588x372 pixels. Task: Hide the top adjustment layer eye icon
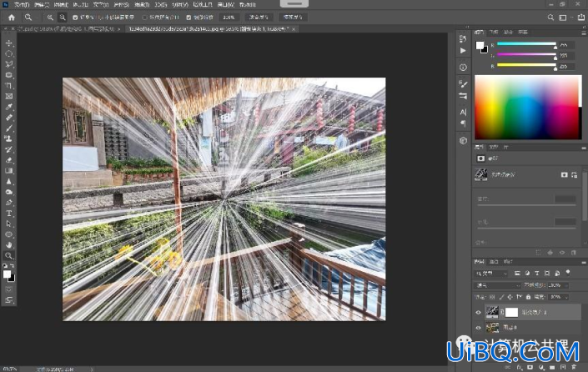[478, 313]
